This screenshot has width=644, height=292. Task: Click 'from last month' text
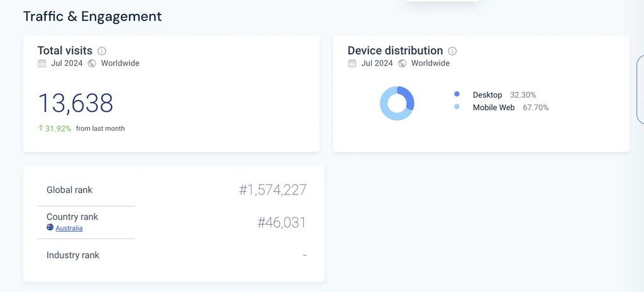[x=100, y=129]
